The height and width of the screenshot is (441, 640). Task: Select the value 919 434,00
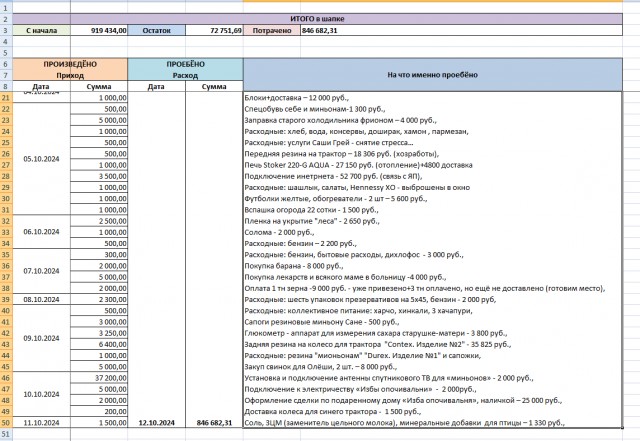click(x=99, y=30)
